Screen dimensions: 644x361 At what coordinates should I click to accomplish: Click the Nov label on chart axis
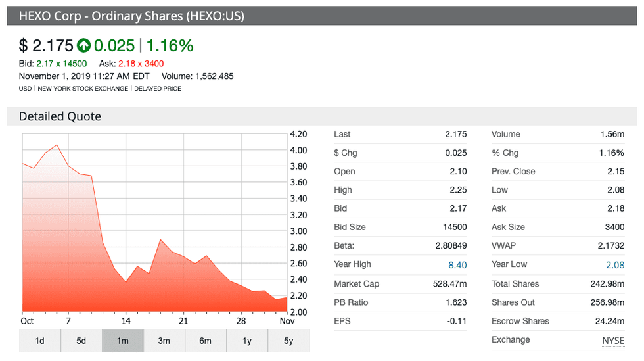286,321
